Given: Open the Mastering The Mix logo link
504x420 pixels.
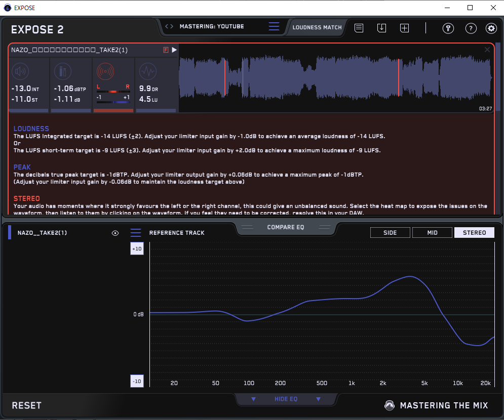Looking at the screenshot, I should tap(437, 405).
